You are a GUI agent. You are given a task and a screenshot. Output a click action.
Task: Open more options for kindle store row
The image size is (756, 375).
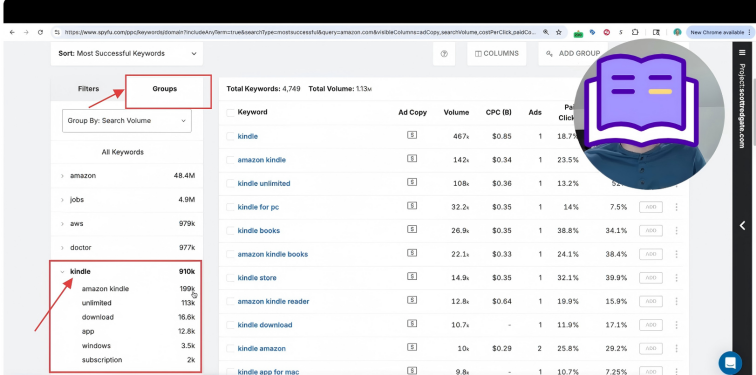[x=676, y=278]
